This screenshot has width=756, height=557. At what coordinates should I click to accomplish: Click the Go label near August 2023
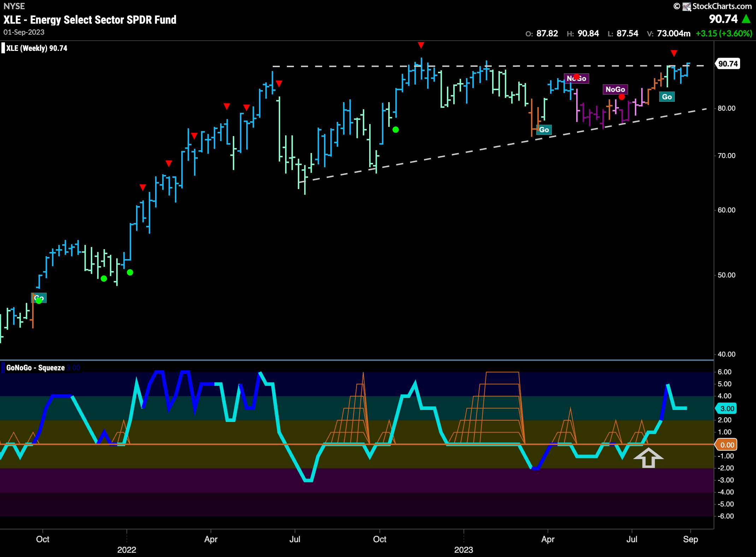tap(667, 97)
